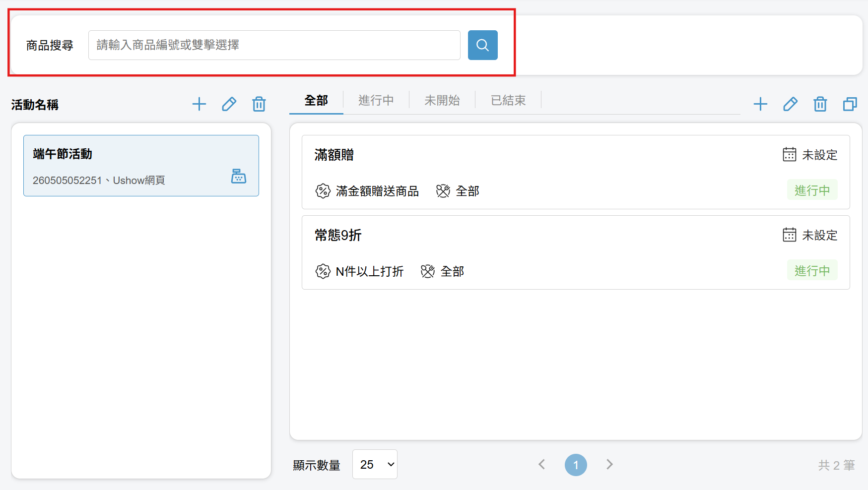Viewport: 868px width, 490px height.
Task: Click the discount badge icon next to N件以上打折
Action: tap(323, 271)
